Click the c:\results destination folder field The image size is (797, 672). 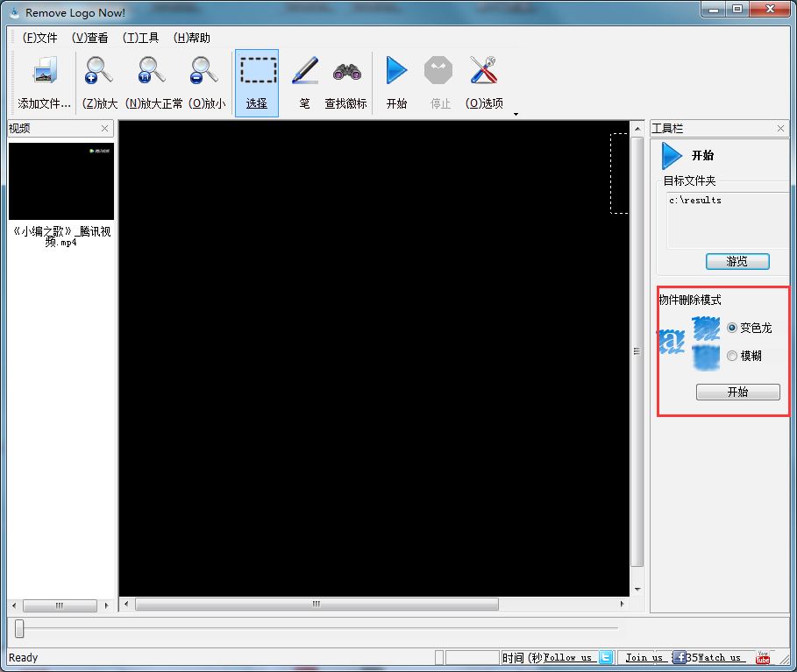[728, 221]
